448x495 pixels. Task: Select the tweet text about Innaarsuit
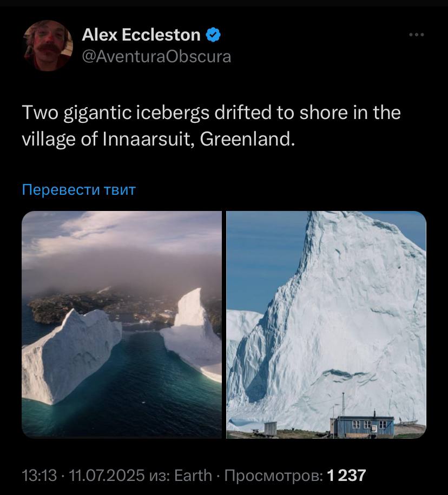pos(211,126)
